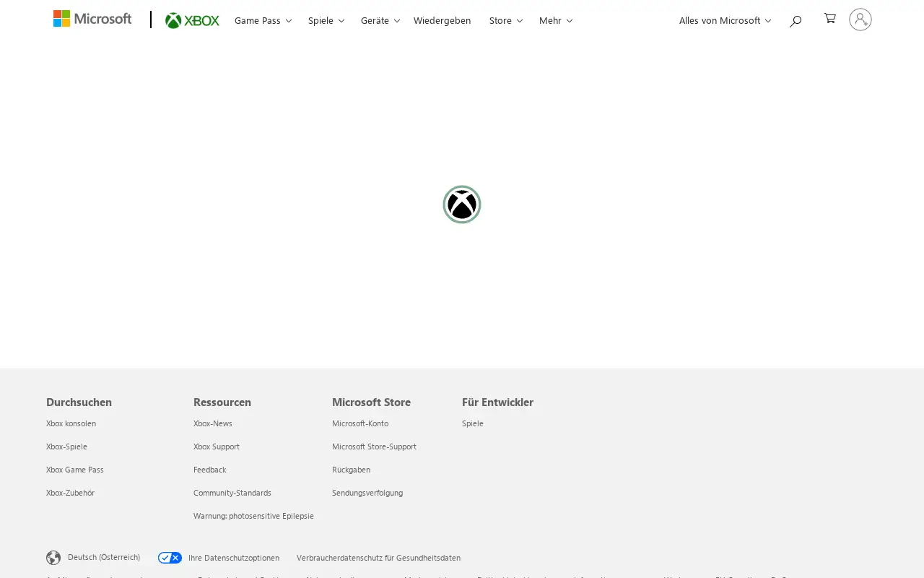Image resolution: width=924 pixels, height=578 pixels.
Task: Open Warnung: photosensitive Epilepsie link
Action: point(253,516)
